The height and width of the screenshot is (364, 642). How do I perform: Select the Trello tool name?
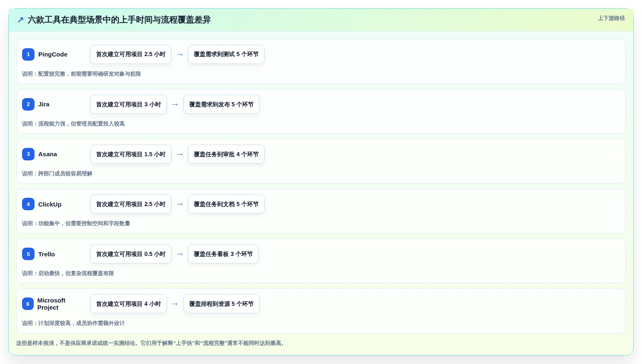(47, 254)
